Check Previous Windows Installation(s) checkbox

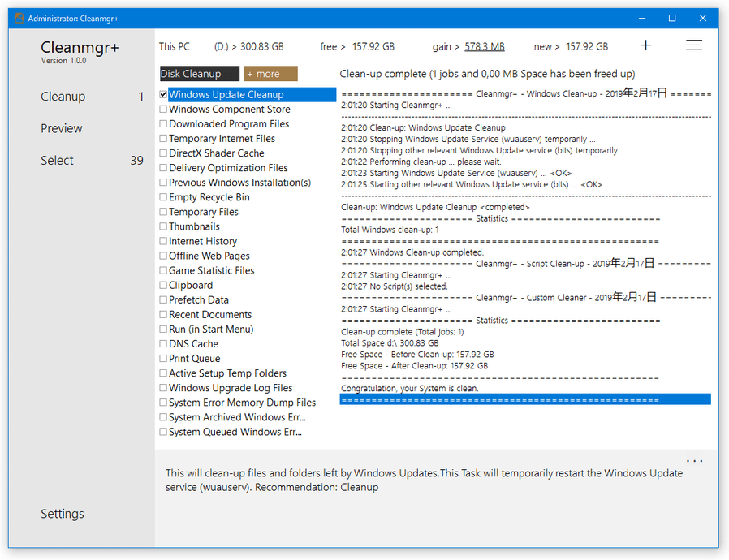coord(163,182)
